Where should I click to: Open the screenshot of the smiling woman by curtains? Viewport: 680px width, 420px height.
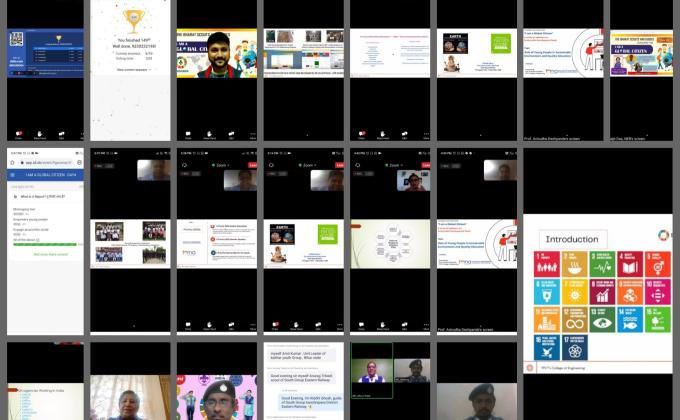pos(130,397)
